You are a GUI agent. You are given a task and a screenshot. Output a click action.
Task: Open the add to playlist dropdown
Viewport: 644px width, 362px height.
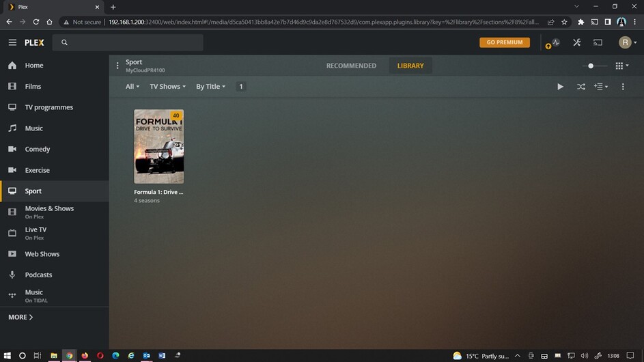point(601,87)
